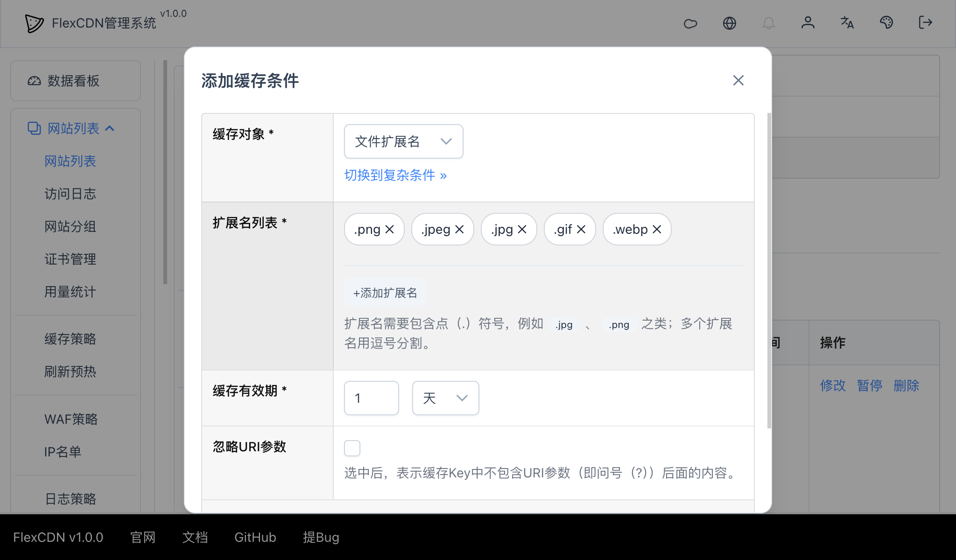The width and height of the screenshot is (956, 560).
Task: Click the cloud status icon in the header
Action: click(x=691, y=23)
